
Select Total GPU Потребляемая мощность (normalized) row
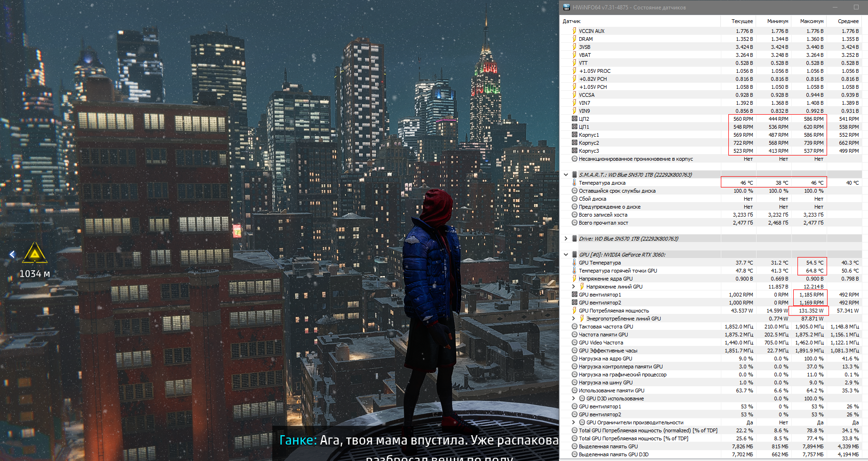[711, 430]
